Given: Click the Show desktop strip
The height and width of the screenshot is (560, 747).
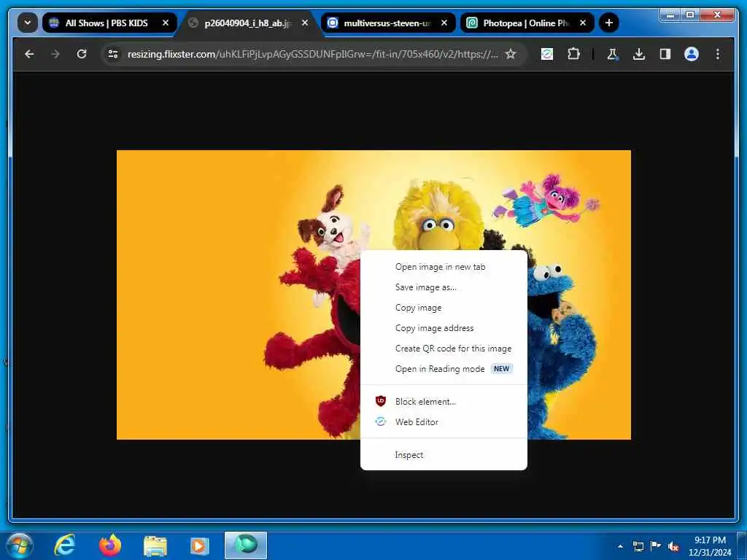Looking at the screenshot, I should click(x=742, y=546).
